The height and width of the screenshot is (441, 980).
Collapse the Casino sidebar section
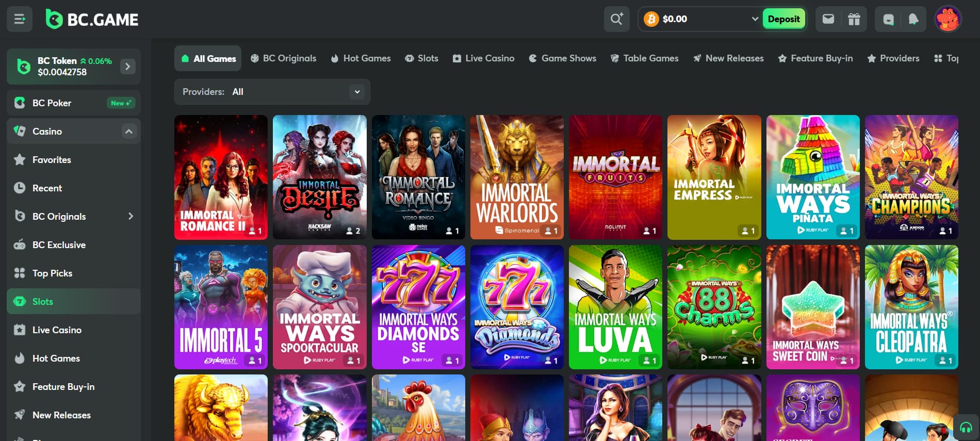(129, 132)
